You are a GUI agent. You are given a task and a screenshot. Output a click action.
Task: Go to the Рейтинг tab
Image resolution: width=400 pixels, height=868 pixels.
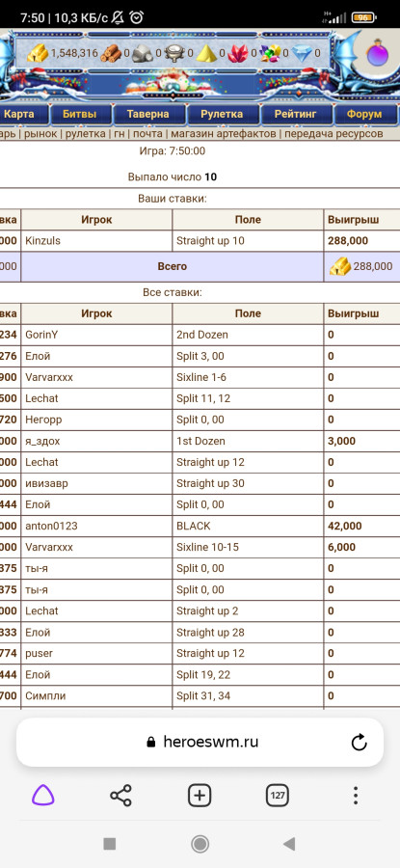pos(296,114)
